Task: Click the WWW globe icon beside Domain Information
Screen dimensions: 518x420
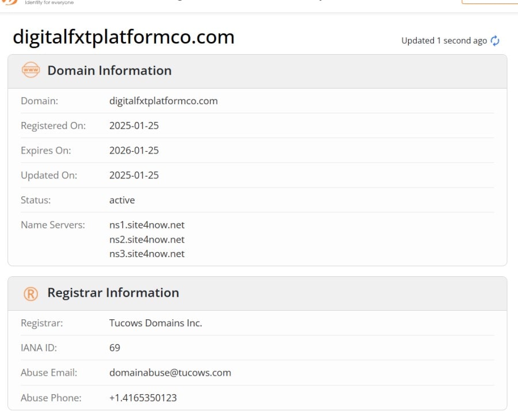Action: coord(31,70)
